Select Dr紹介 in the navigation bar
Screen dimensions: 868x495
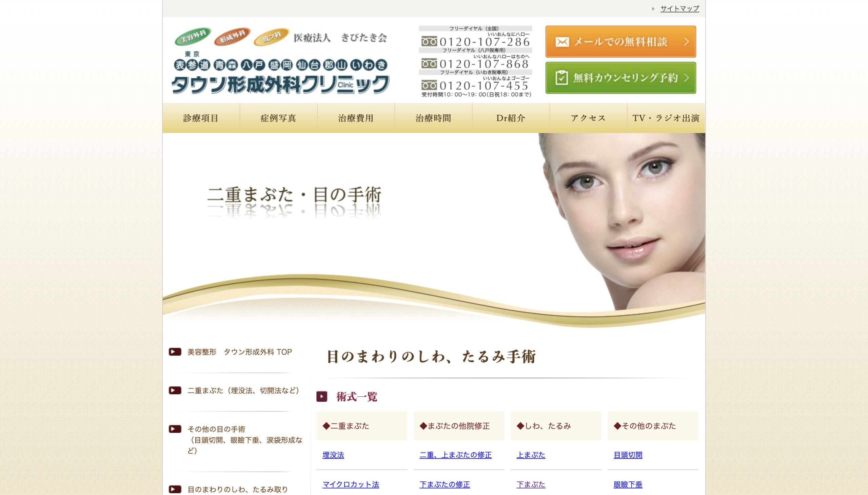[x=511, y=118]
